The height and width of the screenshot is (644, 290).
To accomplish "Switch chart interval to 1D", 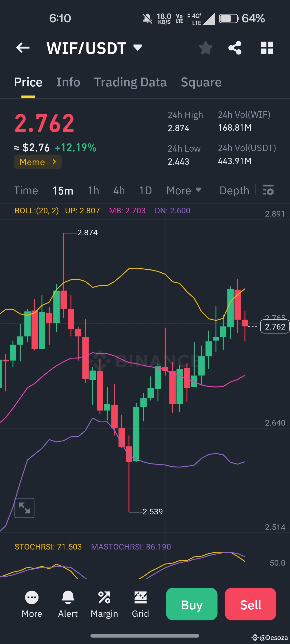I will coord(145,190).
